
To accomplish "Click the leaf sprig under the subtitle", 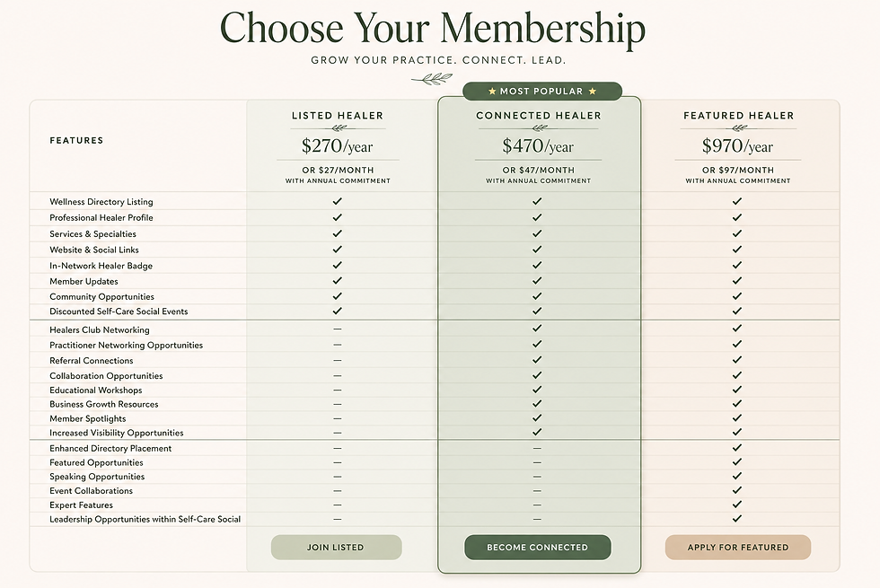I will point(432,79).
